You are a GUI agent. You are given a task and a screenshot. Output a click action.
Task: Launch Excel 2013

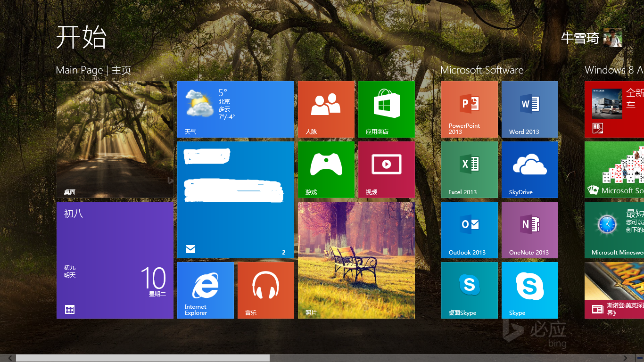(469, 169)
